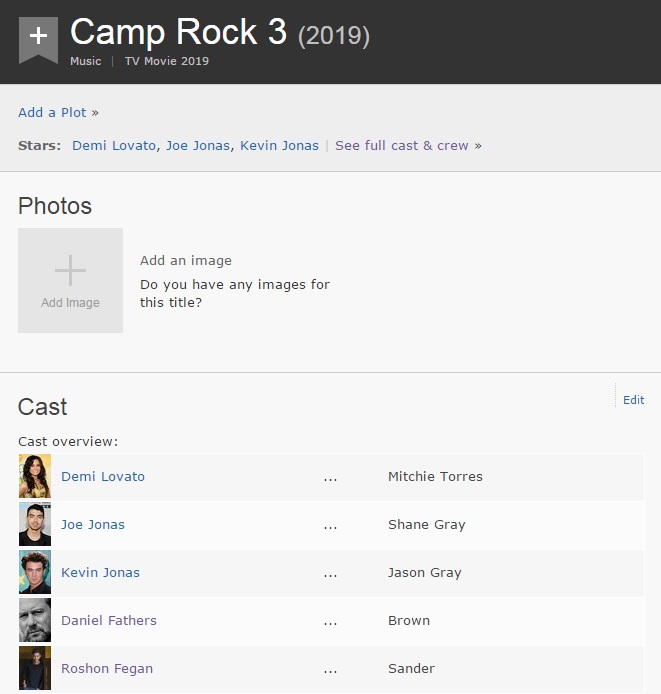Open Roshon Fegan cast photo thumbnail
The width and height of the screenshot is (661, 694).
tap(35, 668)
